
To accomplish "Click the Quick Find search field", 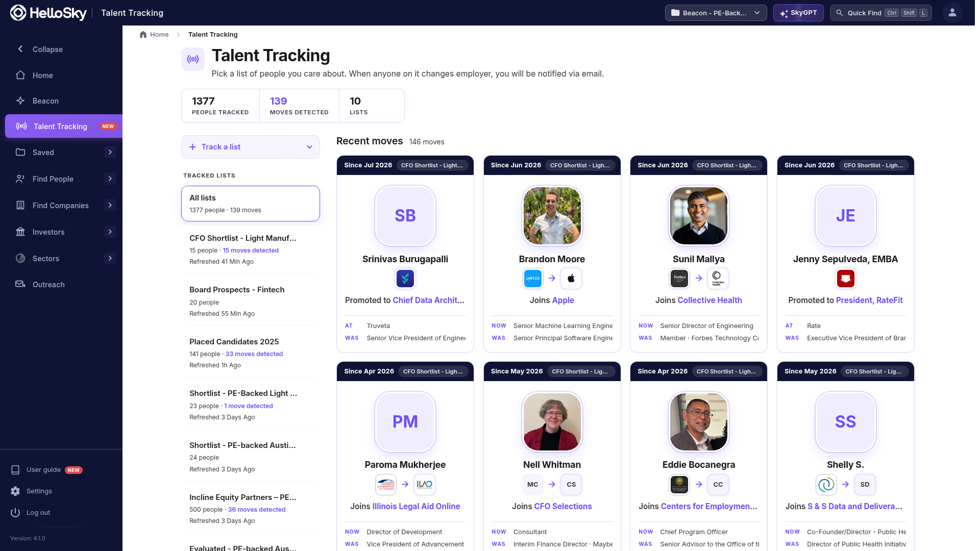I will click(x=880, y=13).
